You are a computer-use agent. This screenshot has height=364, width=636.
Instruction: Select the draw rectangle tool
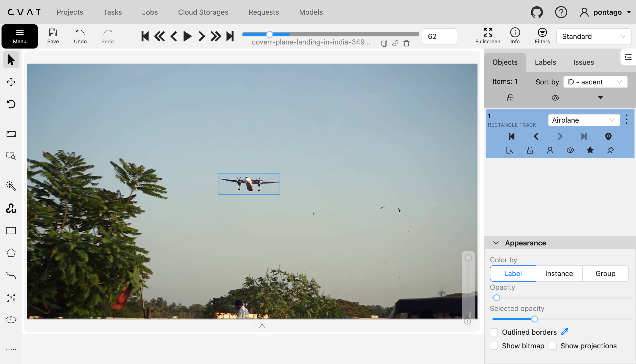[x=11, y=231]
